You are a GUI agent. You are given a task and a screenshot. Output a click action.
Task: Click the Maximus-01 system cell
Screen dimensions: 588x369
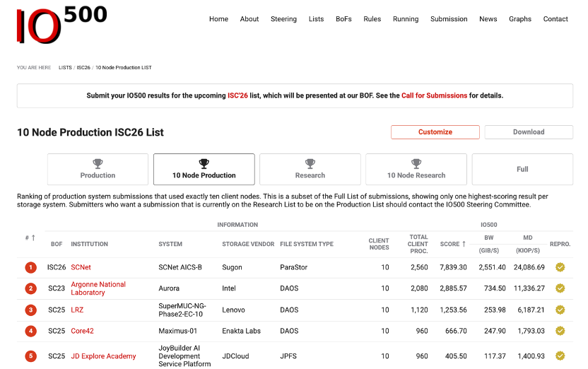[x=178, y=331]
